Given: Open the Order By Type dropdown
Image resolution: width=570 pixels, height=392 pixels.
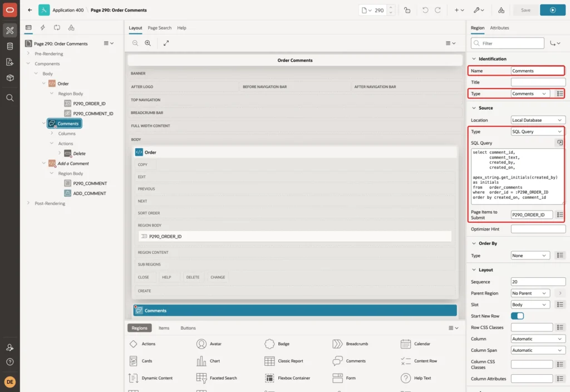Looking at the screenshot, I should [x=530, y=256].
